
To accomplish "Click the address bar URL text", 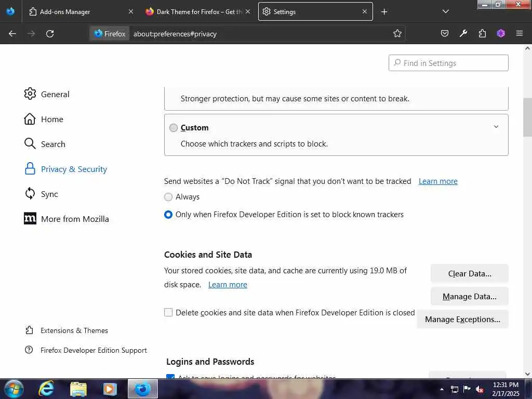I will coord(175,34).
